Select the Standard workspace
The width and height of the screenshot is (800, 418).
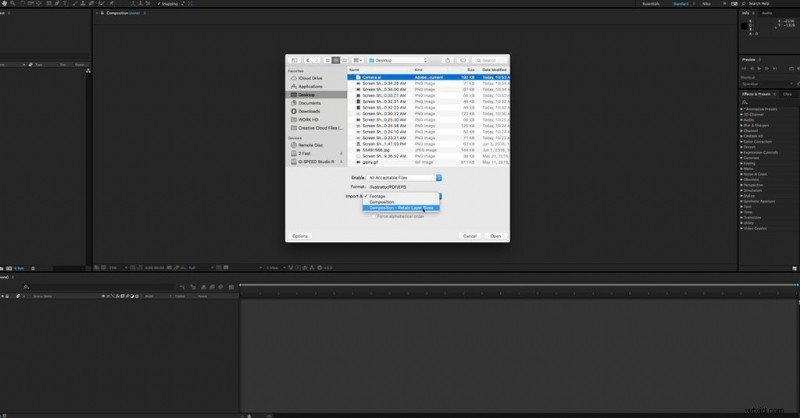point(681,4)
